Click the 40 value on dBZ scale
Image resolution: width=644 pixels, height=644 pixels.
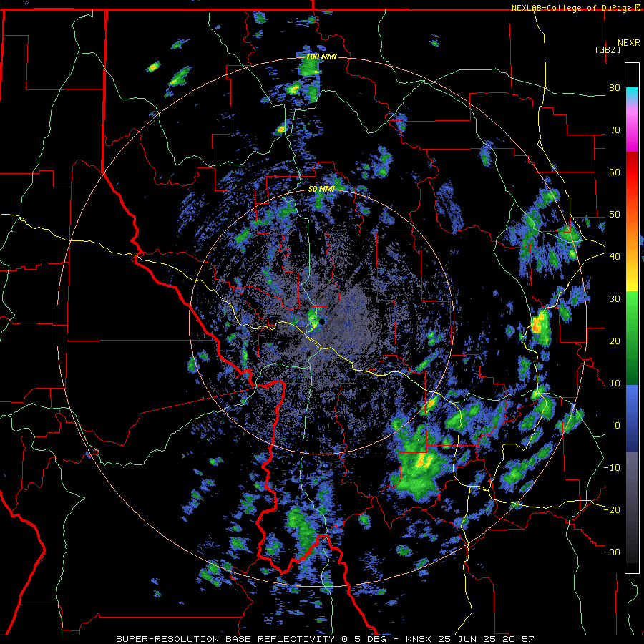click(615, 256)
